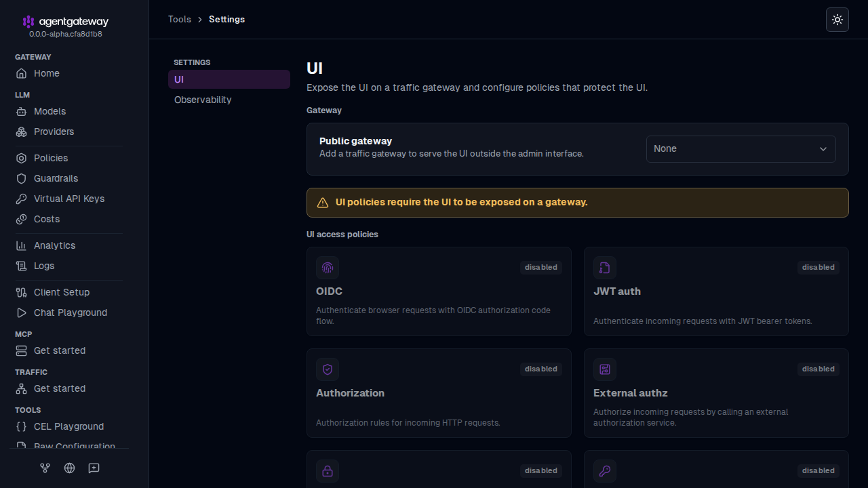Open Client Setup page
The height and width of the screenshot is (488, 868).
click(x=68, y=292)
